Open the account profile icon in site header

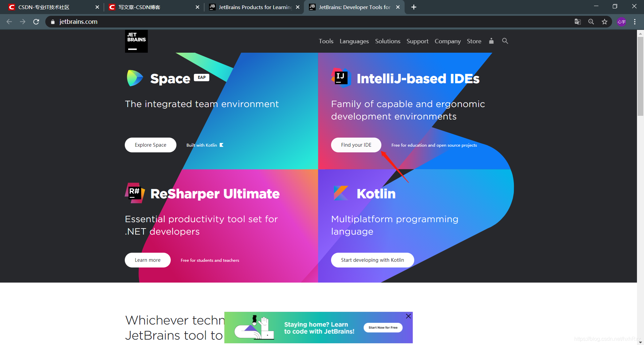tap(491, 41)
